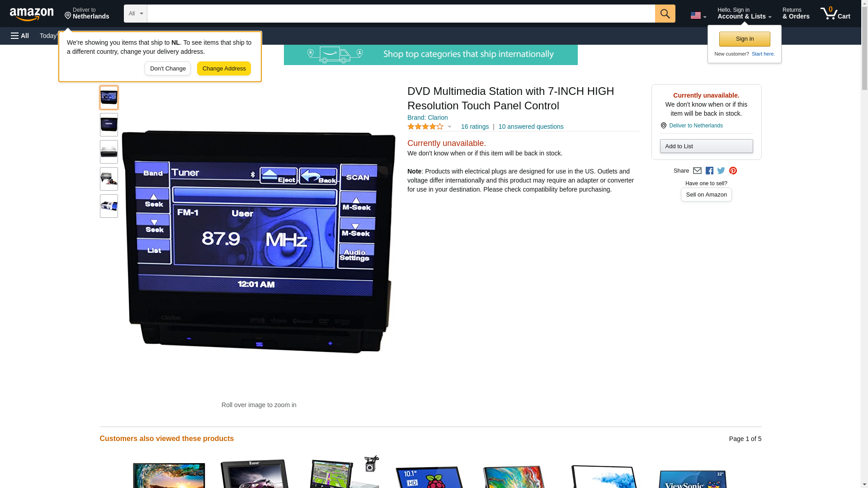
Task: Open Account & Lists menu
Action: pyautogui.click(x=744, y=13)
